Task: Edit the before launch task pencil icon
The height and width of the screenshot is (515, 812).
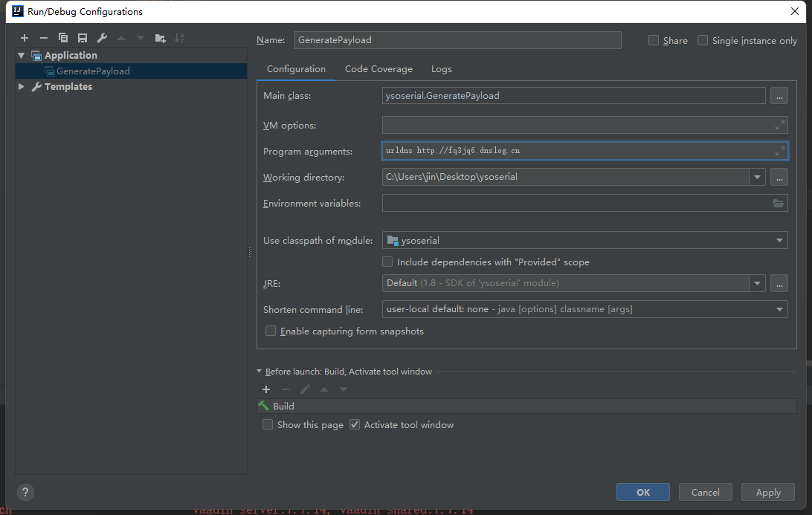Action: (x=305, y=389)
